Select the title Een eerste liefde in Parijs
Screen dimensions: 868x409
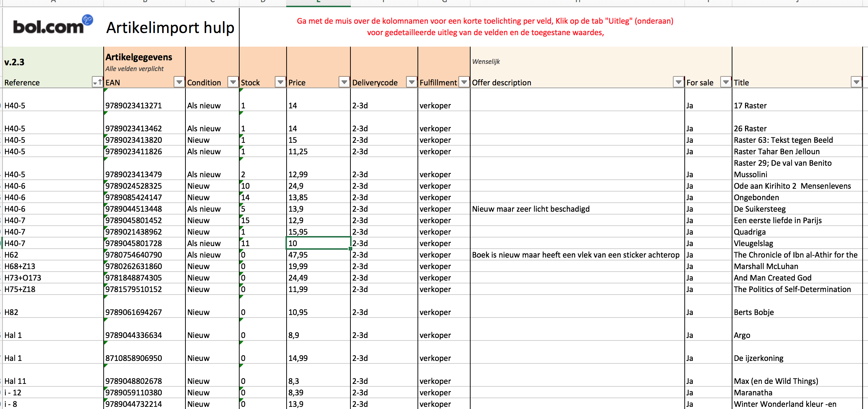[797, 220]
